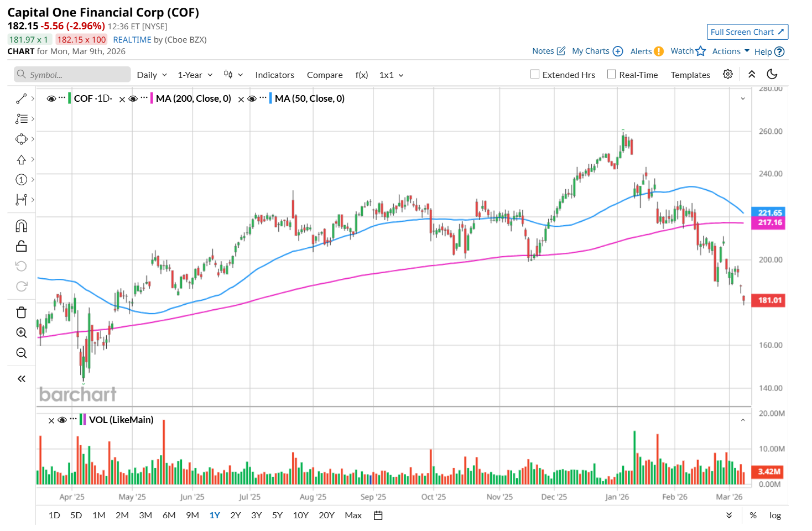The width and height of the screenshot is (812, 531).
Task: Open the Daily interval dropdown
Action: 152,75
